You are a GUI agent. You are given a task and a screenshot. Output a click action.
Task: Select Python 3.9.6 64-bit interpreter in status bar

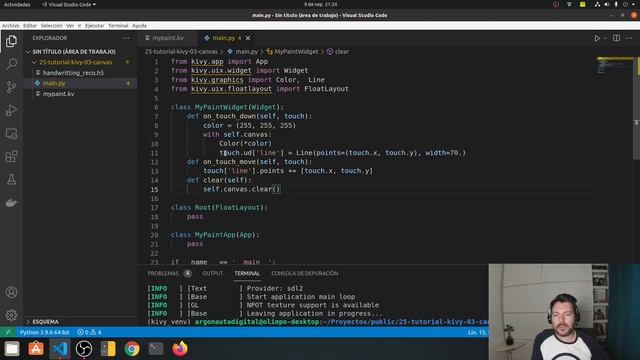[x=44, y=333]
